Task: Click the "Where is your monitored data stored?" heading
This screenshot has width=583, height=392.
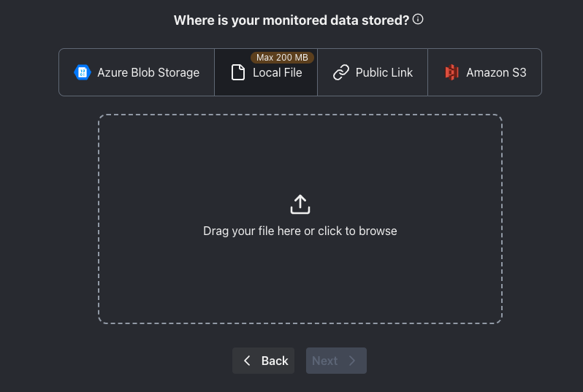Action: tap(291, 20)
